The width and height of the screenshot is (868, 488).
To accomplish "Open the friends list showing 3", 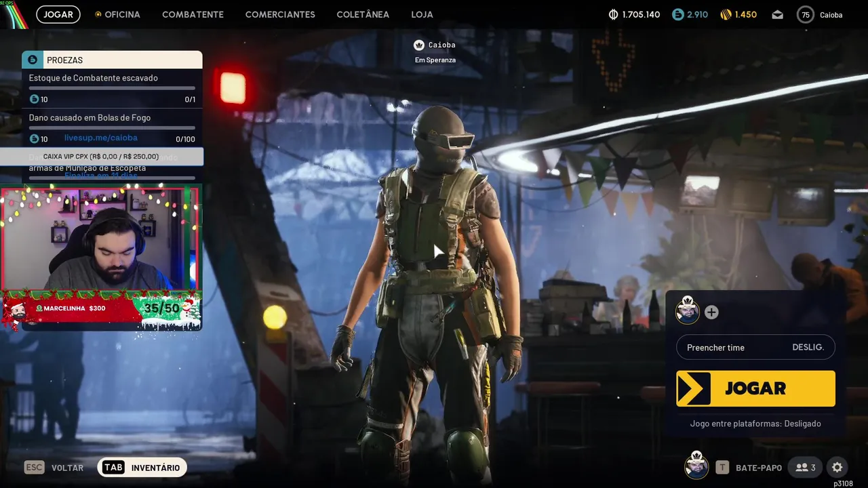I will click(x=805, y=468).
